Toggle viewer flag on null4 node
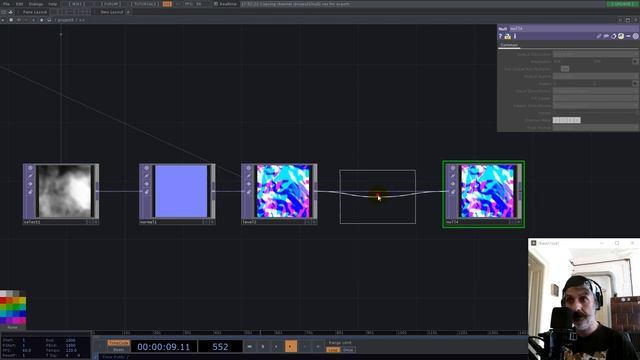The height and width of the screenshot is (360, 640). coord(453,168)
